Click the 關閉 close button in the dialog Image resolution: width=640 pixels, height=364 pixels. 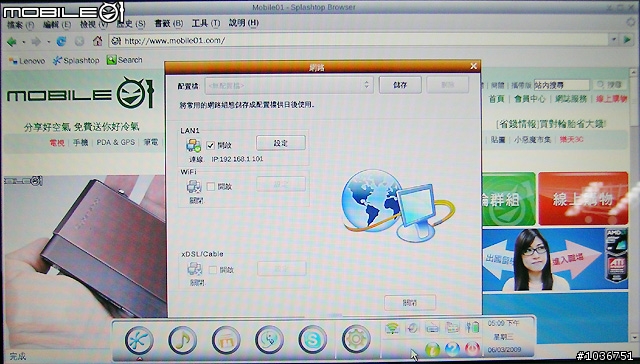pyautogui.click(x=410, y=303)
